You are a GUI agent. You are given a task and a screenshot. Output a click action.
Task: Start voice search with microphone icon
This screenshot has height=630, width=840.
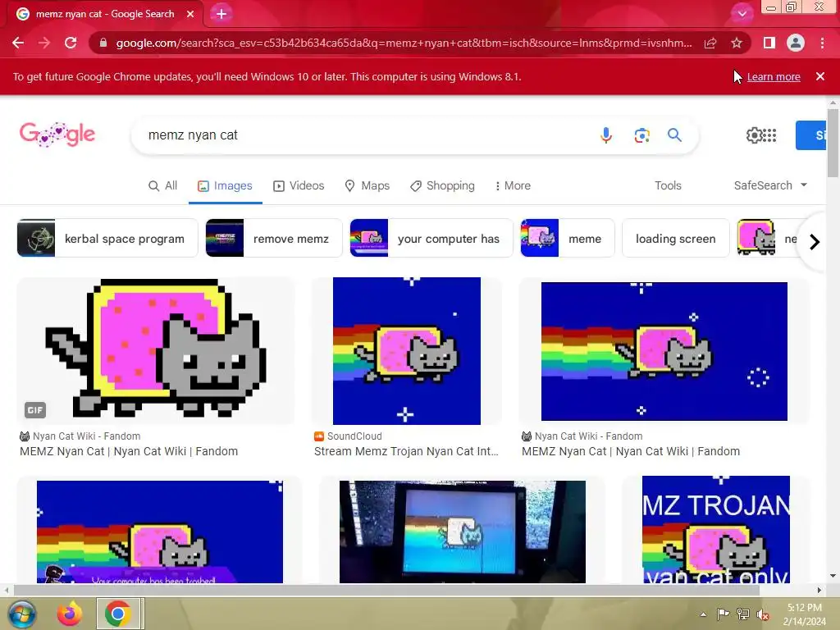[x=606, y=135]
